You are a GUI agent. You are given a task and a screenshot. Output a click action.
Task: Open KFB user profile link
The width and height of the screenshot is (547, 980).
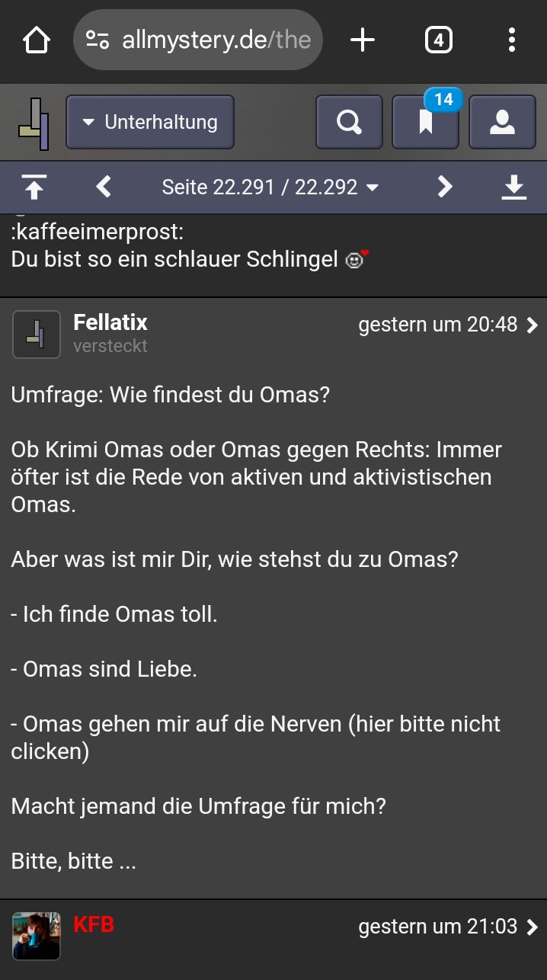(x=94, y=925)
